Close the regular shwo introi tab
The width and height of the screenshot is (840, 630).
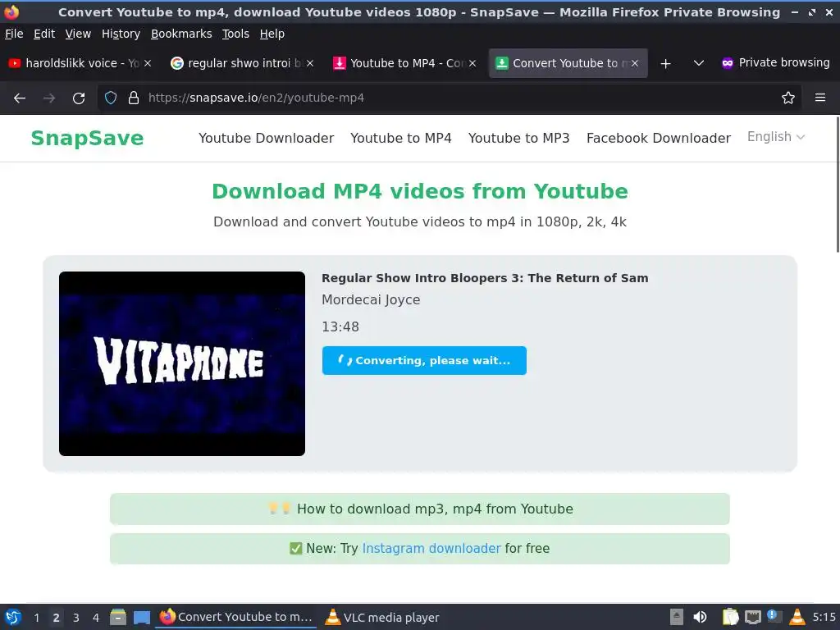(310, 63)
